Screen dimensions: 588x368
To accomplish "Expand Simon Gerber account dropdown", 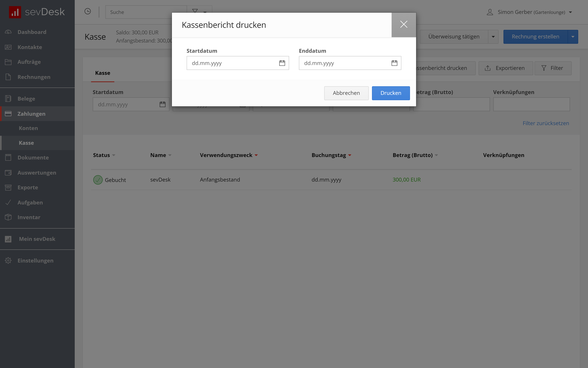I will point(570,12).
